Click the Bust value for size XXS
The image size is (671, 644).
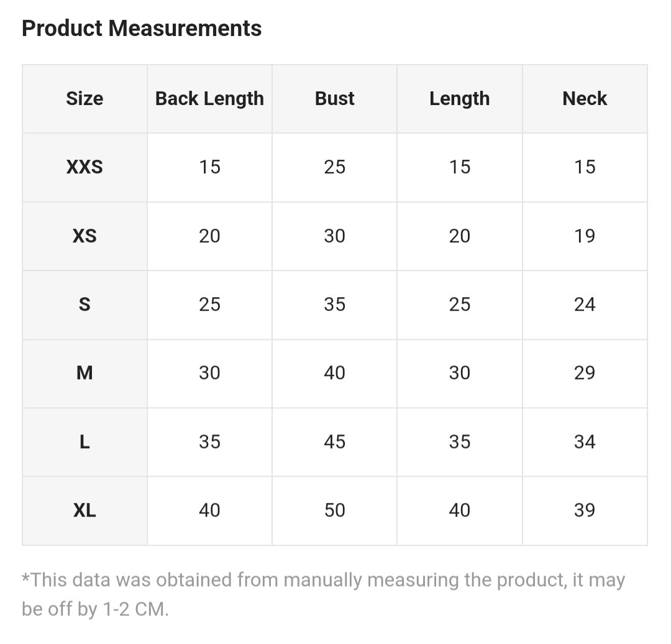click(x=334, y=167)
